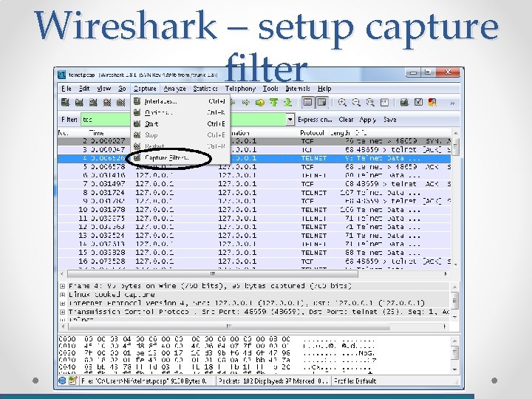Open the Edit menu

click(84, 89)
